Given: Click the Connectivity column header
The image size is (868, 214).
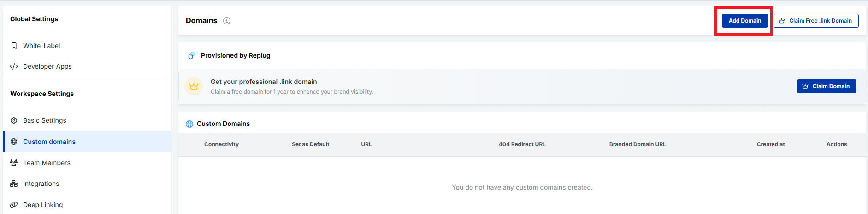Looking at the screenshot, I should pos(221,144).
